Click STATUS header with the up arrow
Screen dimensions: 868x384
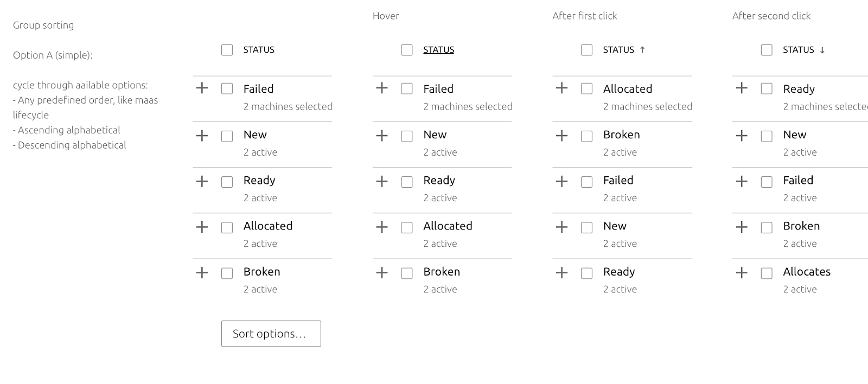point(618,50)
